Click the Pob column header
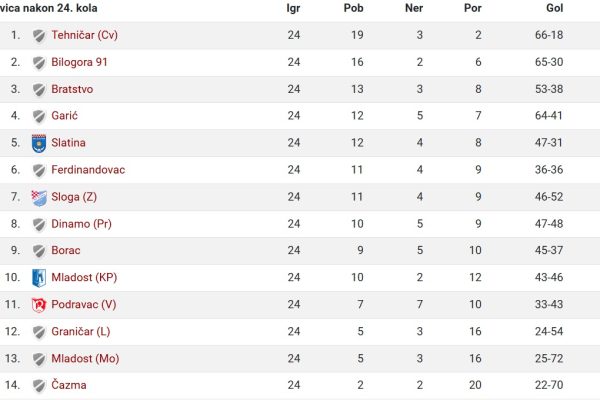 (354, 8)
